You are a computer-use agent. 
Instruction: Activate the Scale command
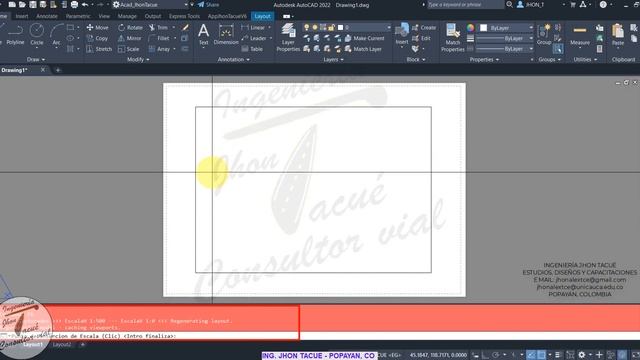point(129,49)
